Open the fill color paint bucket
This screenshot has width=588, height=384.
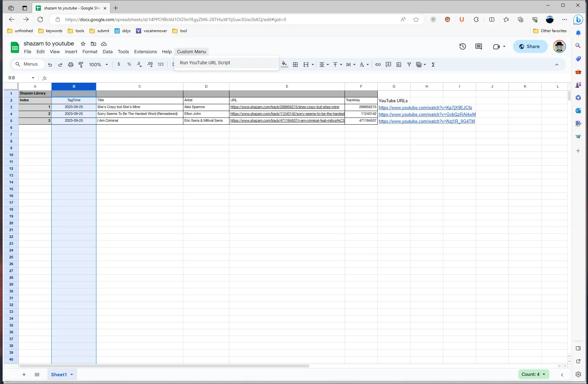click(x=284, y=64)
